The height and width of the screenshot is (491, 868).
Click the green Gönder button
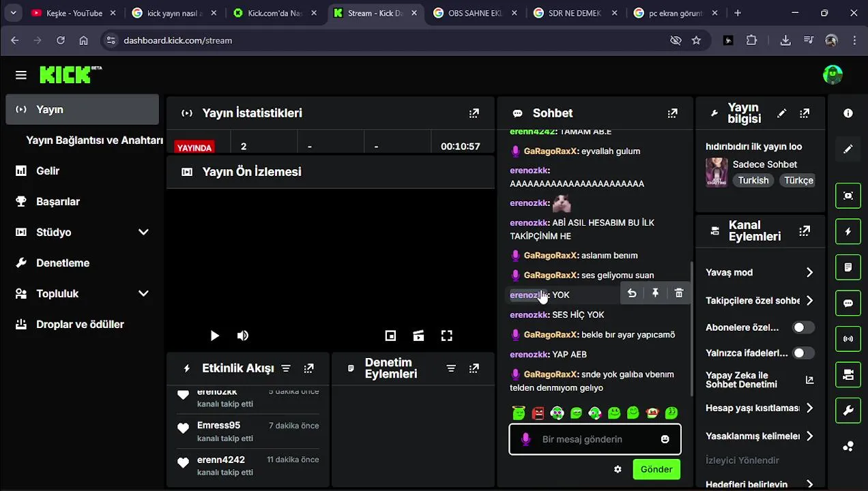pyautogui.click(x=656, y=469)
